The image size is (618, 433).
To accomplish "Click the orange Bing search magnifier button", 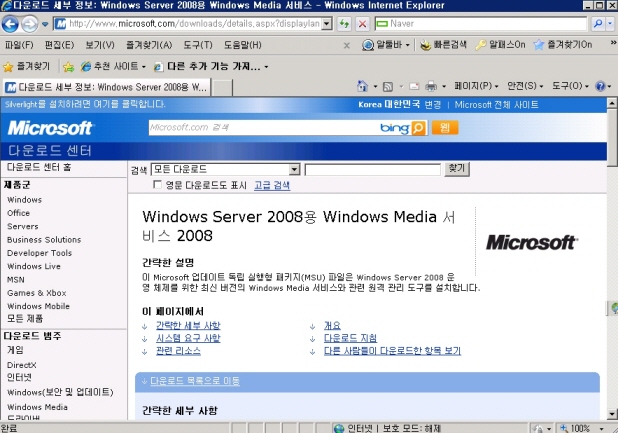I will (x=419, y=128).
